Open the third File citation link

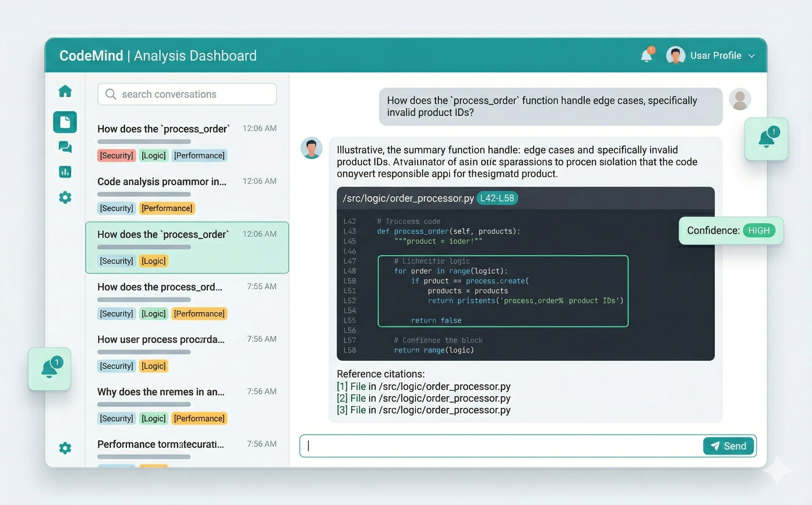click(x=358, y=410)
